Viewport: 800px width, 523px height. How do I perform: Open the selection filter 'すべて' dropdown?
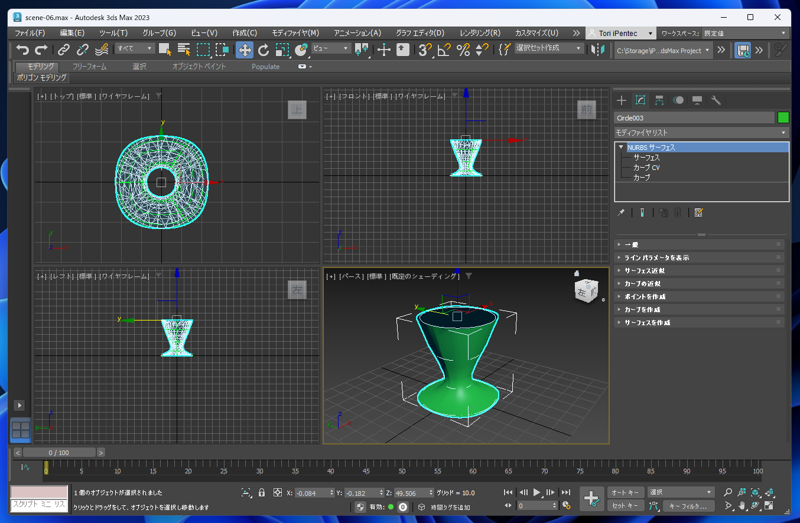tap(135, 48)
